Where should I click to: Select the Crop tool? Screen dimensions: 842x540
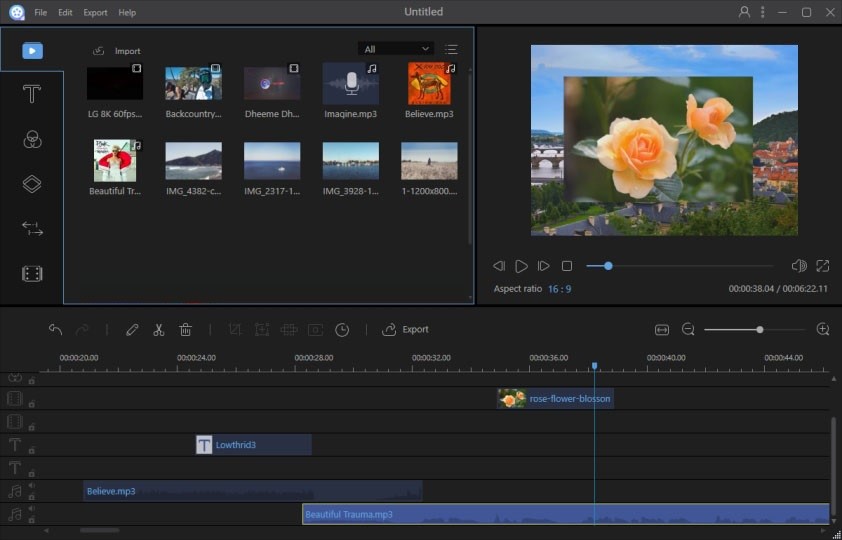[235, 330]
